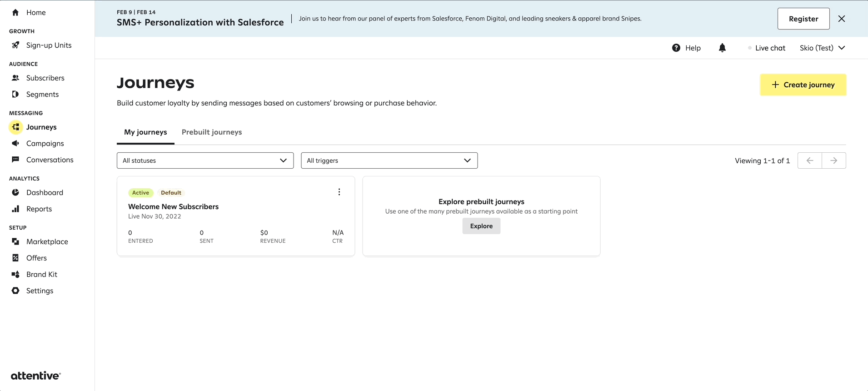
Task: Dismiss the SMS+ Personalization banner
Action: pyautogui.click(x=842, y=19)
